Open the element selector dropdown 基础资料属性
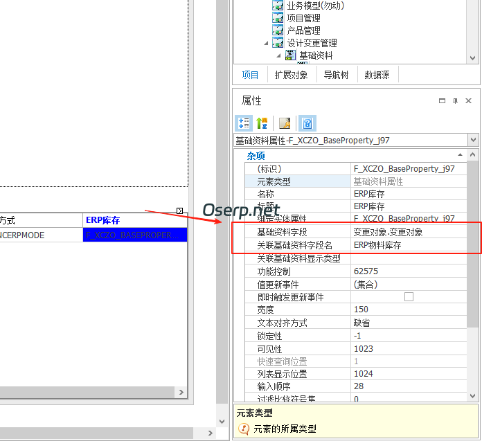 [473, 140]
